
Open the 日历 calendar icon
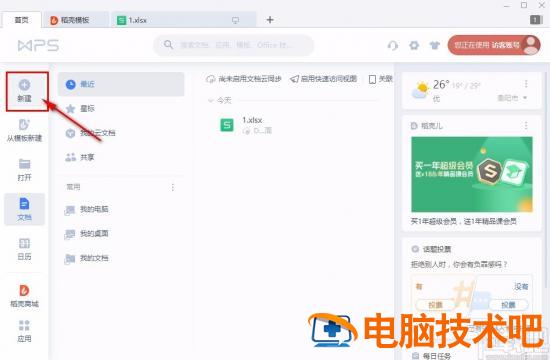(x=24, y=243)
